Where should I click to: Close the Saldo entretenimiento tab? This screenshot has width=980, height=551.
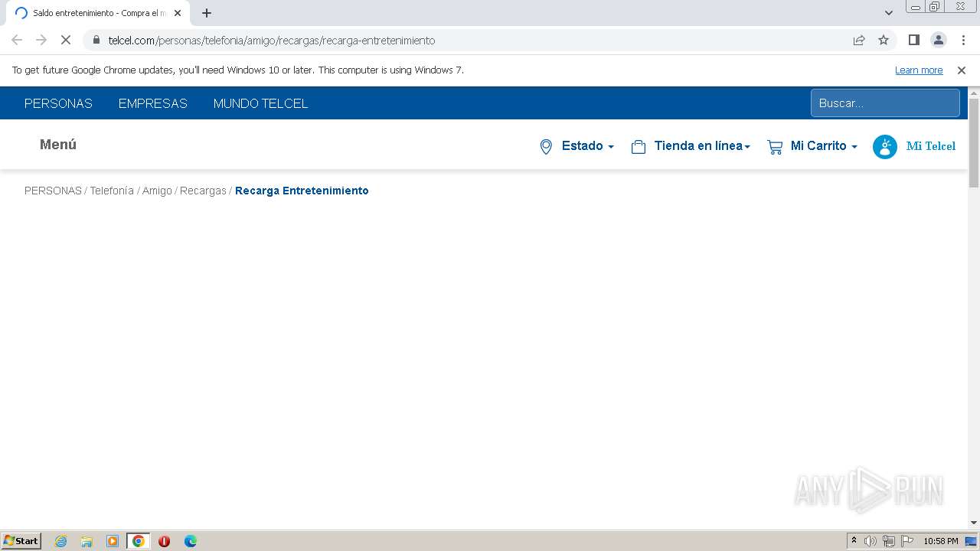coord(178,13)
